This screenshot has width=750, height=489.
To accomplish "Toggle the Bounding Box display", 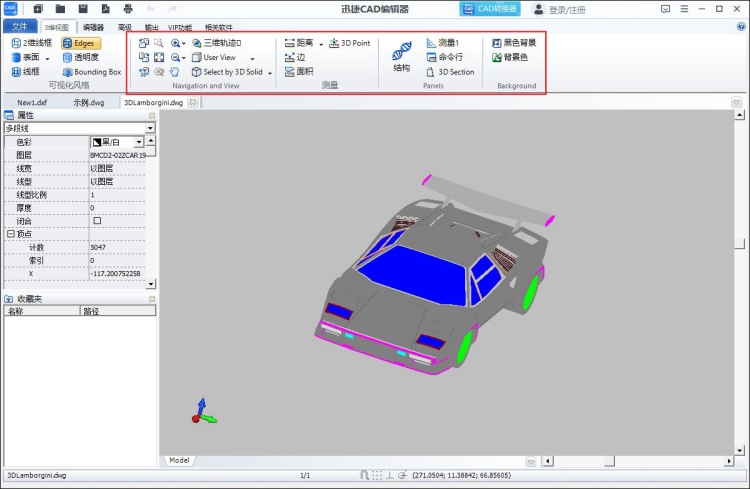I will 92,72.
